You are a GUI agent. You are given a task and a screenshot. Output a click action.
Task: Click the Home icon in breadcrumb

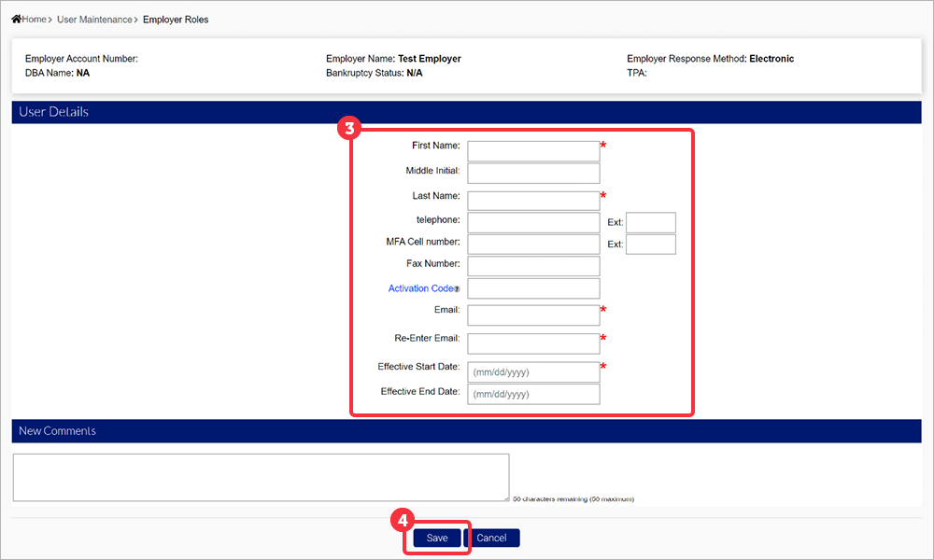[16, 20]
